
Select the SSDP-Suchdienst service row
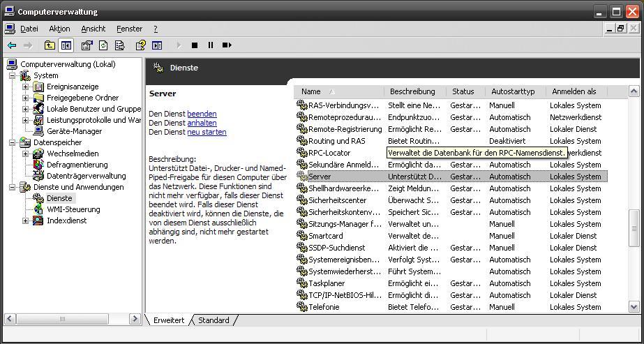pos(451,248)
